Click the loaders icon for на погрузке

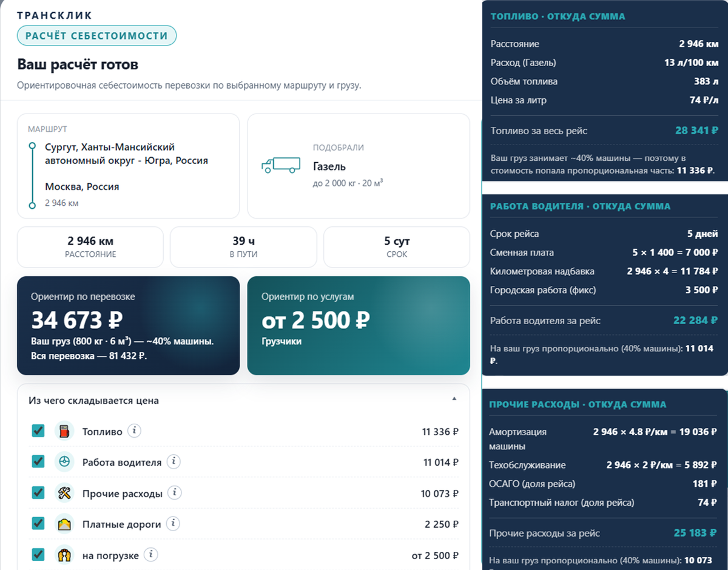pos(64,555)
